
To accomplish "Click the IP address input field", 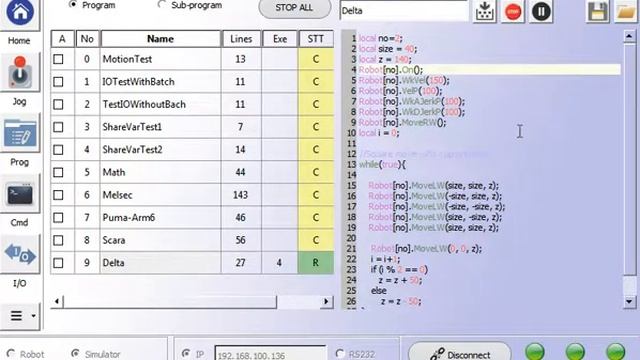I will point(271,353).
